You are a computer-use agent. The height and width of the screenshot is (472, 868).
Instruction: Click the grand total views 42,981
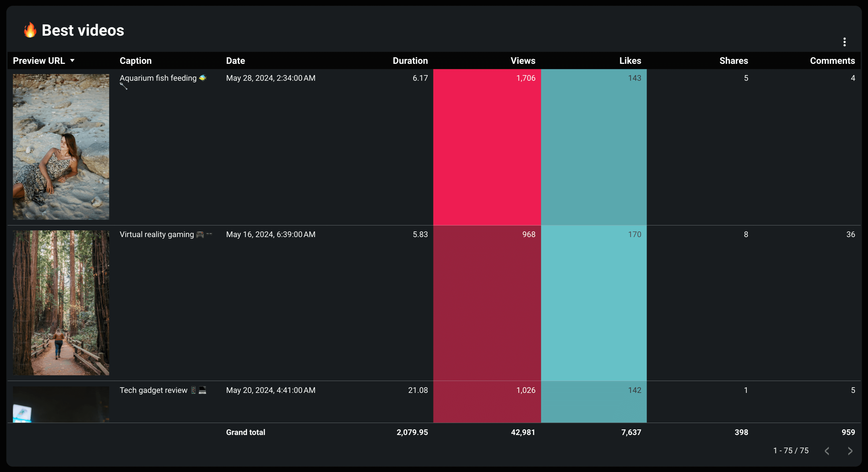(523, 432)
